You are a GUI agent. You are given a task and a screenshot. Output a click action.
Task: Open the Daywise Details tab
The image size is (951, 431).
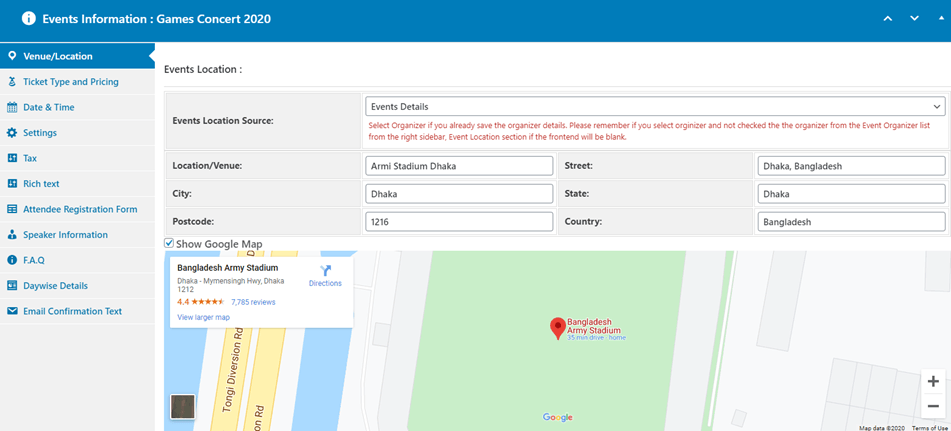pos(78,286)
